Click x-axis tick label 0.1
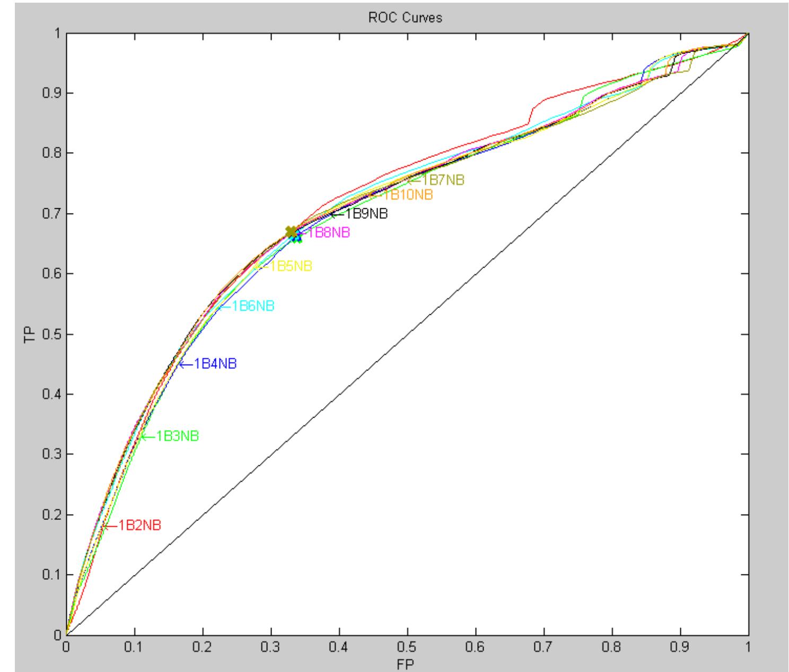Image resolution: width=789 pixels, height=672 pixels. tap(135, 648)
